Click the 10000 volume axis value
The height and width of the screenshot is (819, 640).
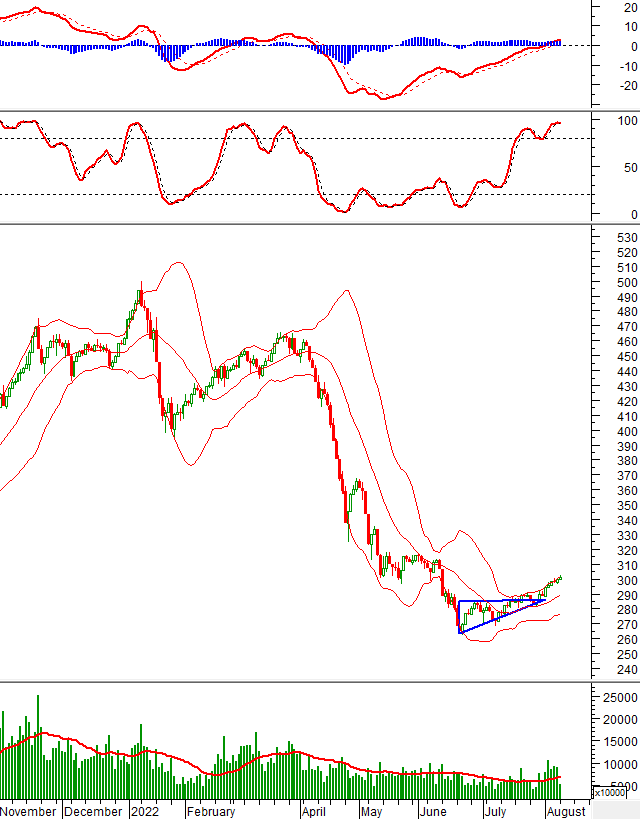(x=620, y=764)
